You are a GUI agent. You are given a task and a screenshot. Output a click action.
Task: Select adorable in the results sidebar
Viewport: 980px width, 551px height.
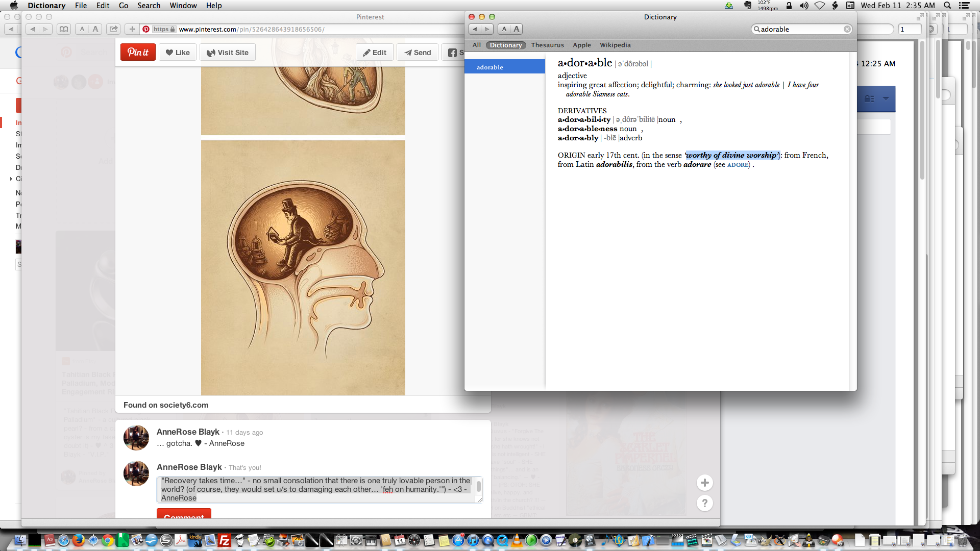pyautogui.click(x=490, y=67)
